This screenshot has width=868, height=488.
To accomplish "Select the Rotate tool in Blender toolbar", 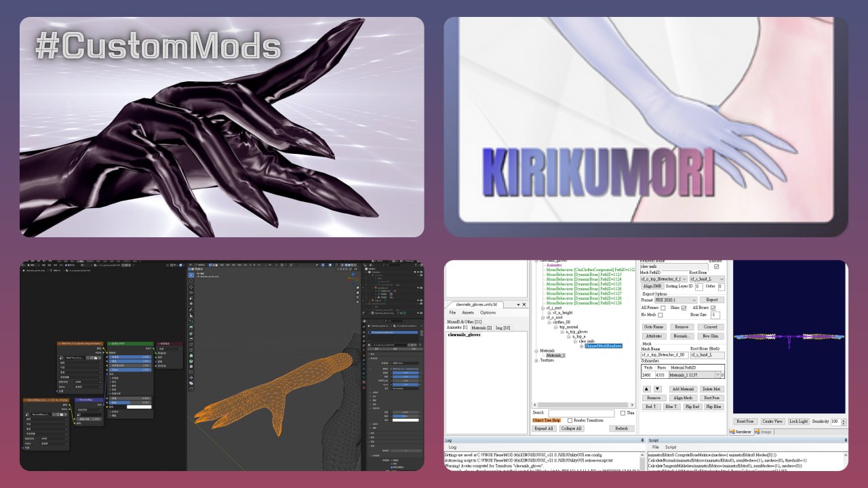I will tap(191, 292).
